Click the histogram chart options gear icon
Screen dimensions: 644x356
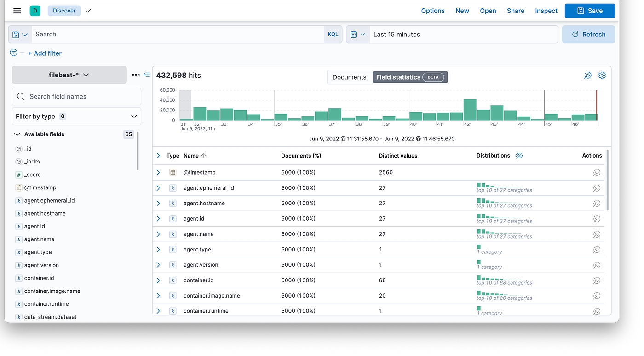[602, 76]
